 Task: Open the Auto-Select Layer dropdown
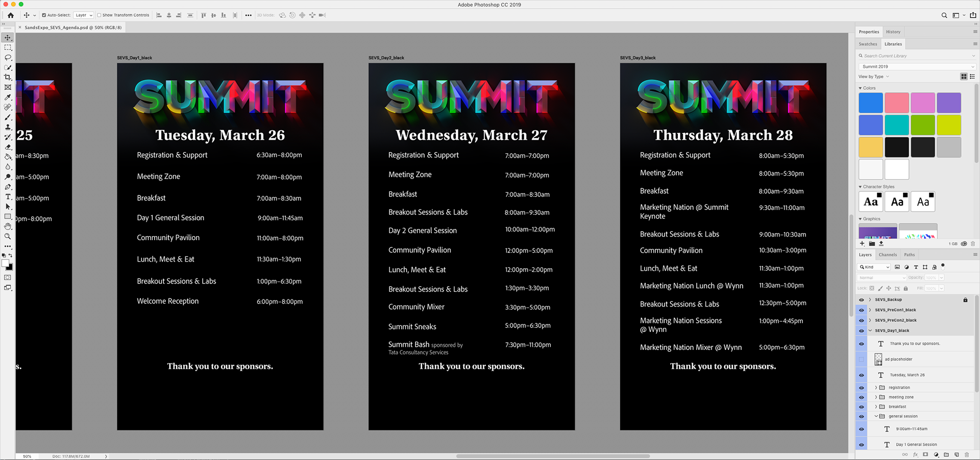pos(84,15)
